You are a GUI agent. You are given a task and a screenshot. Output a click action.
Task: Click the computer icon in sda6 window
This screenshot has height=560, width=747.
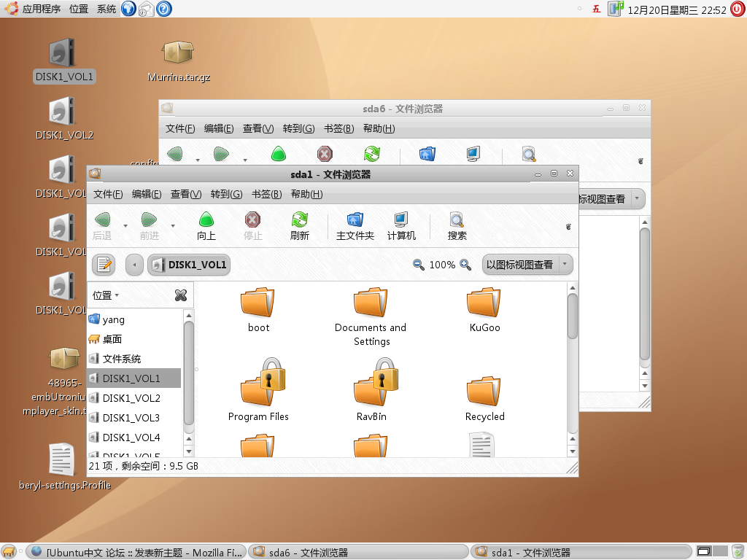coord(473,154)
